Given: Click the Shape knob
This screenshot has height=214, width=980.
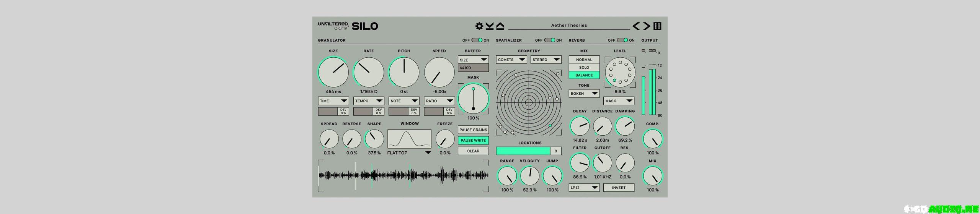Looking at the screenshot, I should 374,139.
